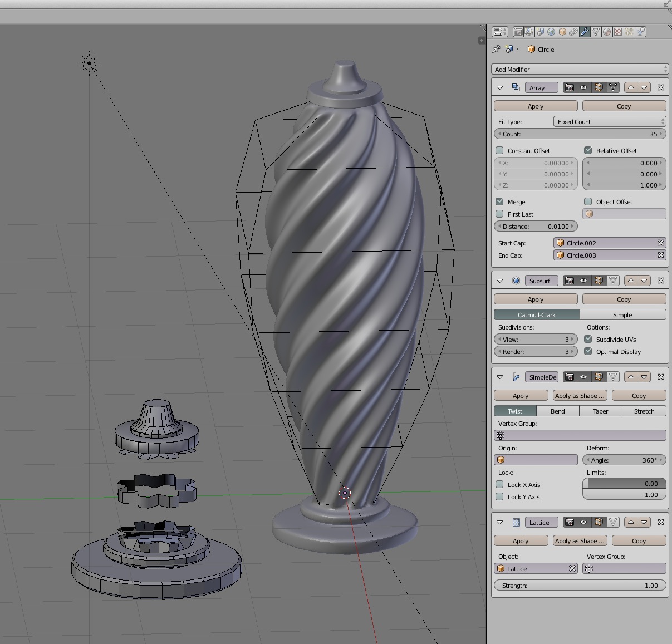672x644 pixels.
Task: Open the Modifiers tab (wrench icon)
Action: coord(585,32)
